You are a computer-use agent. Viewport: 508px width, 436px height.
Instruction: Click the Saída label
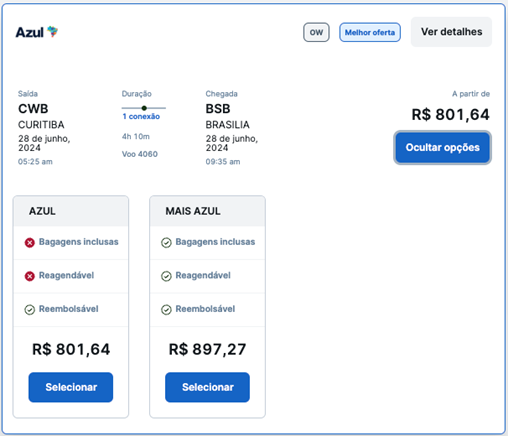pyautogui.click(x=28, y=94)
